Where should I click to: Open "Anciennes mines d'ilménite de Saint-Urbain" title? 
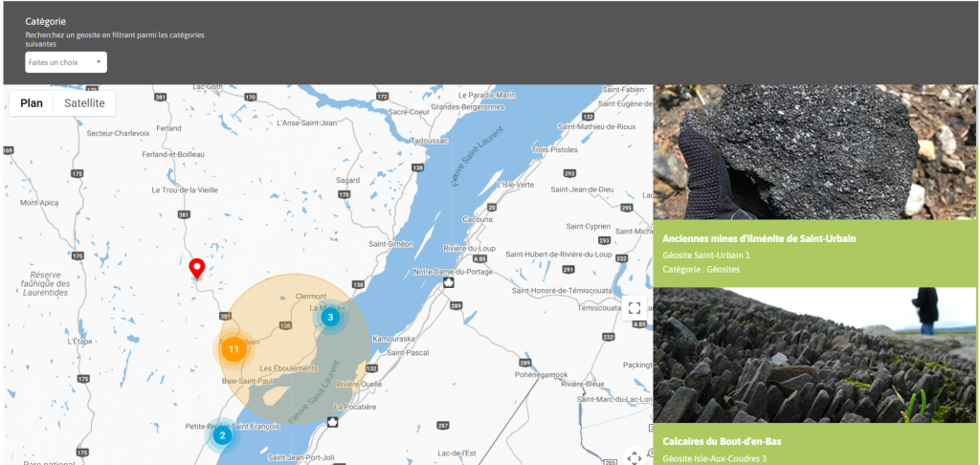[x=759, y=239]
